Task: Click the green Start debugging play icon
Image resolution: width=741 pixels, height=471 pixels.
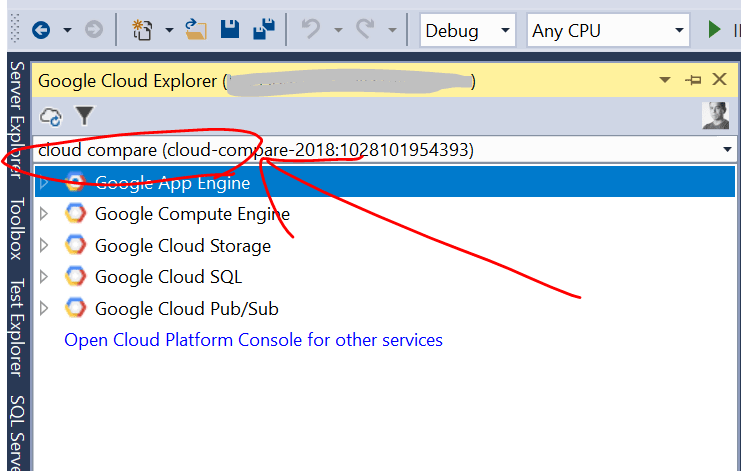Action: [714, 30]
